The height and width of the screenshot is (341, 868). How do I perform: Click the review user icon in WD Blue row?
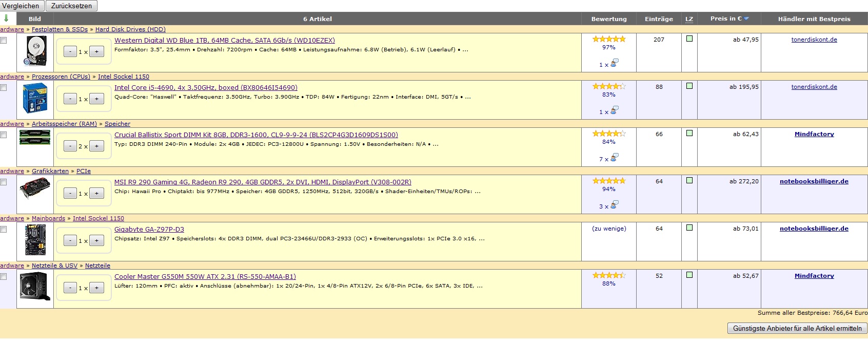coord(614,63)
